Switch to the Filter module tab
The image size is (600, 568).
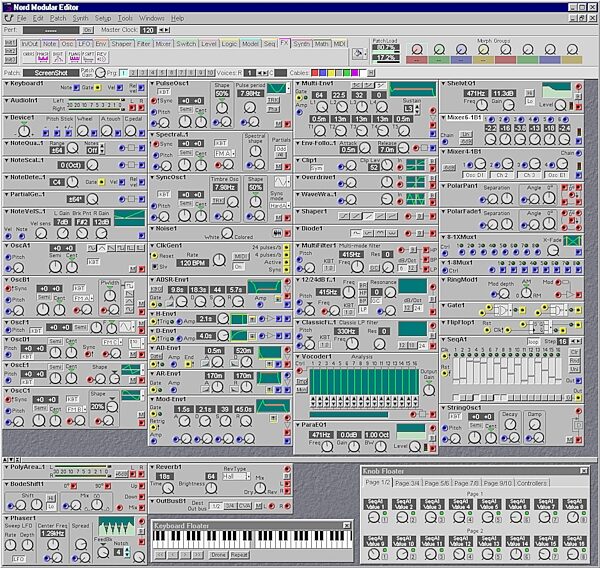click(143, 44)
